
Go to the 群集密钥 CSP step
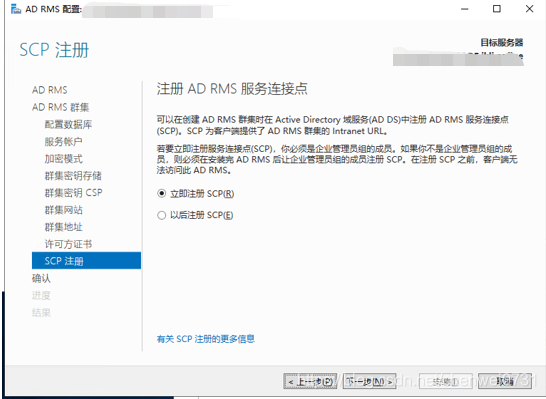pos(73,193)
